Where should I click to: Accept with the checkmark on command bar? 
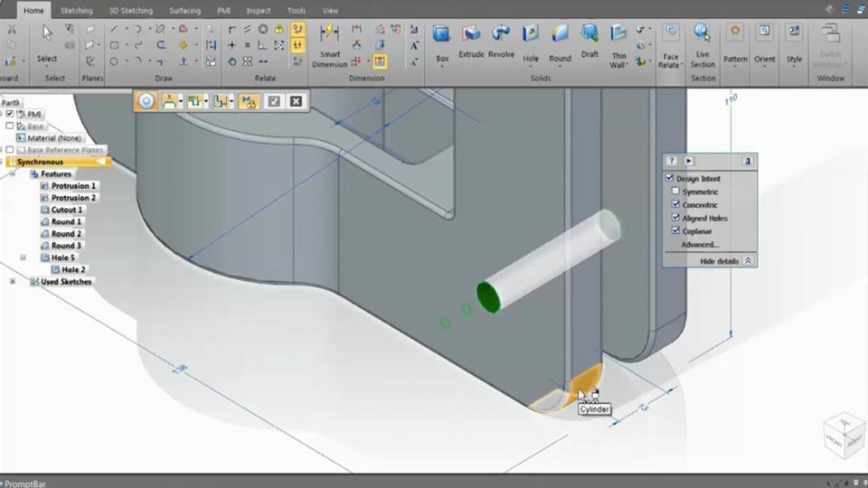[274, 101]
